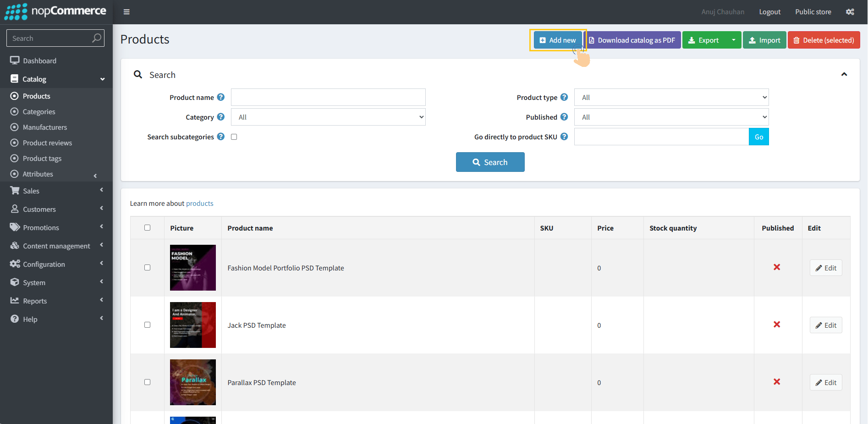Viewport: 868px width, 424px height.
Task: Expand the Export dropdown arrow
Action: click(x=733, y=40)
